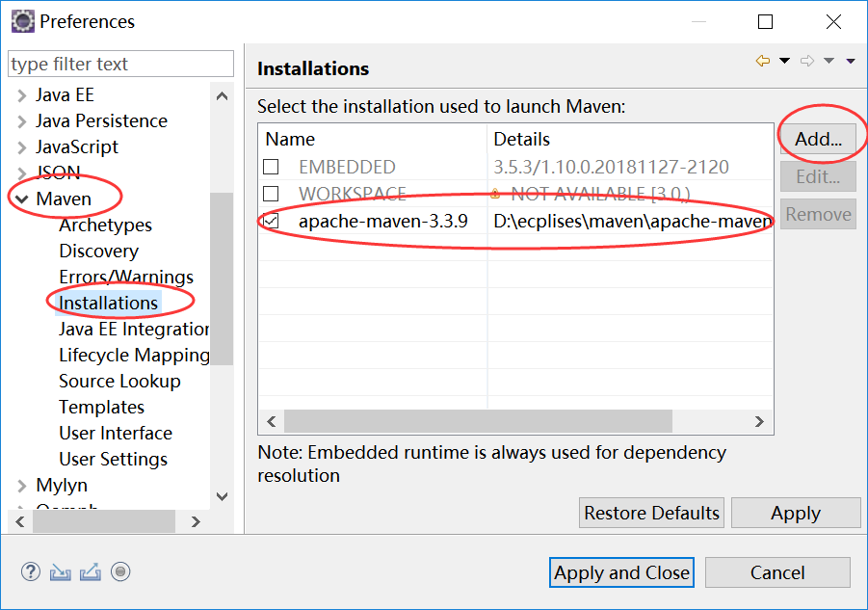Click the Oomph preference recorder icon
Screen dimensions: 868x610
(x=120, y=571)
